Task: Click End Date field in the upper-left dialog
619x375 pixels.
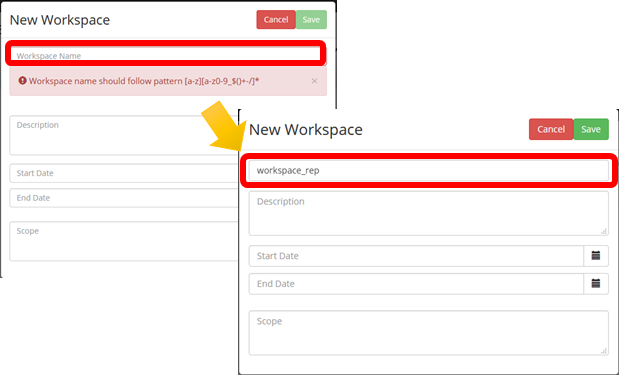Action: pos(123,198)
